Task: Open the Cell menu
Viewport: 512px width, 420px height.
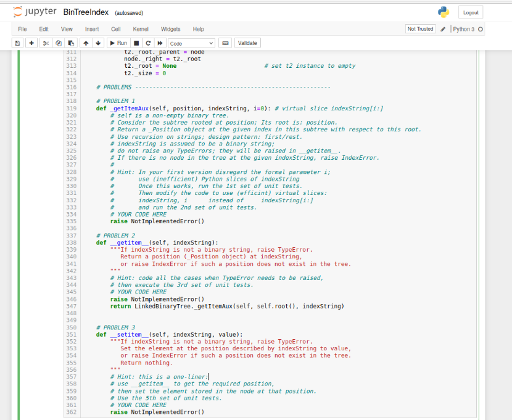Action: [115, 29]
